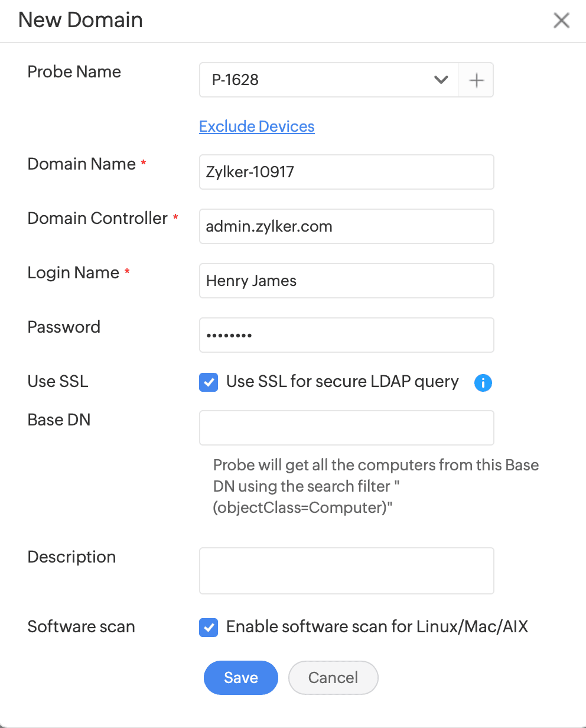Click the Password field
This screenshot has height=728, width=586.
(x=346, y=335)
